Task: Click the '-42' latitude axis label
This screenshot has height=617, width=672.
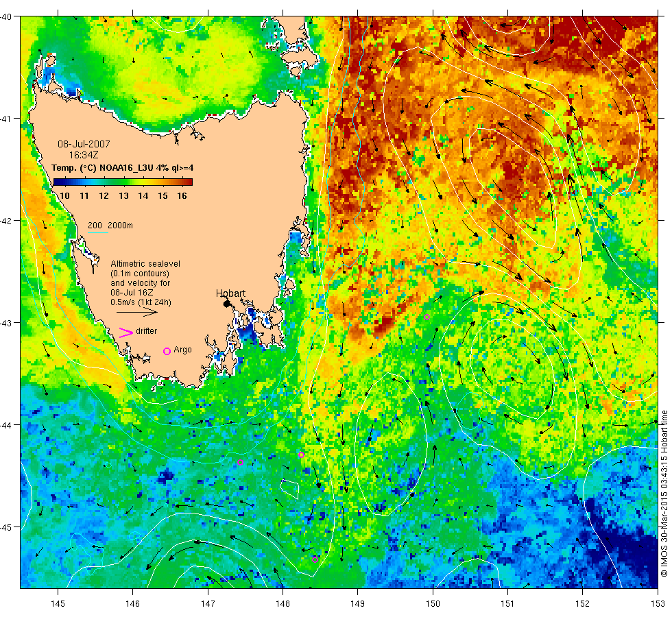Action: [x=6, y=221]
